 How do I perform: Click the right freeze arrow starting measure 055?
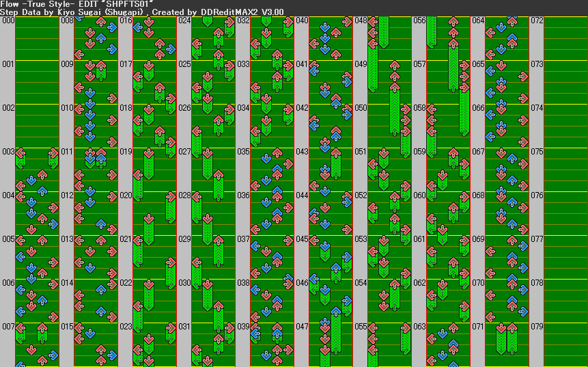[406, 339]
